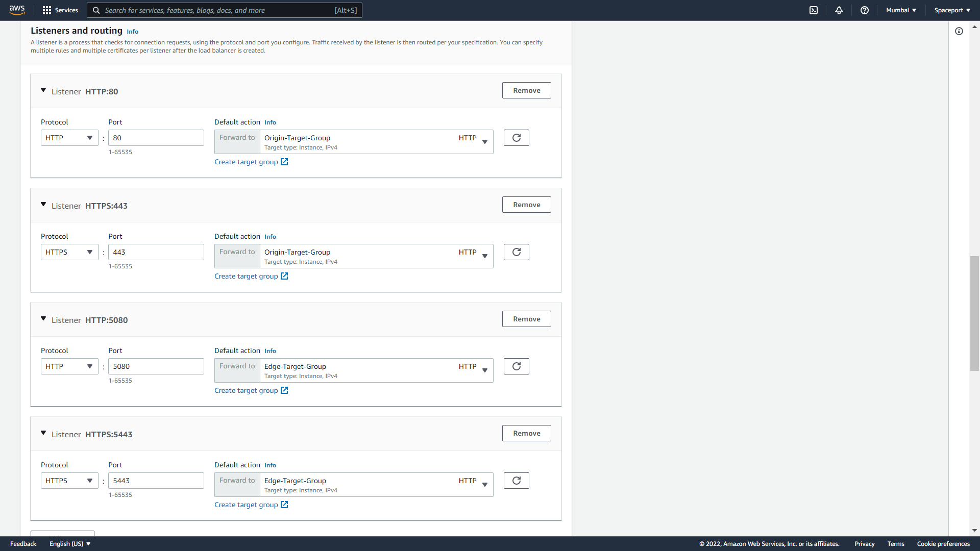Screen dimensions: 980x551
Task: Open the info panel icon at right
Action: click(x=959, y=31)
